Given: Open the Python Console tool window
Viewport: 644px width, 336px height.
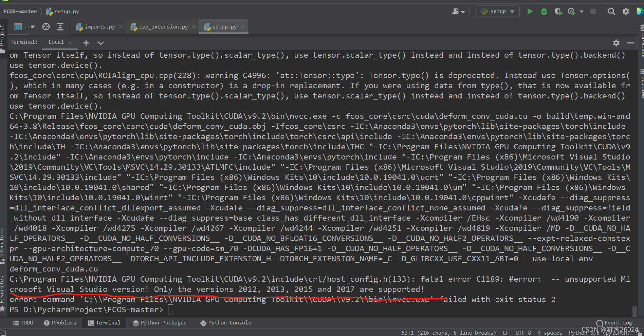Looking at the screenshot, I should tap(225, 322).
